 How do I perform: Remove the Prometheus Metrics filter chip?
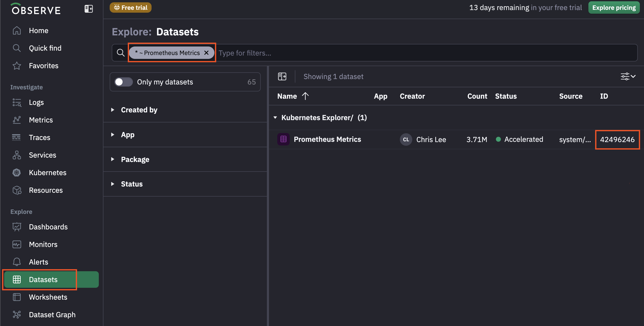click(x=206, y=53)
